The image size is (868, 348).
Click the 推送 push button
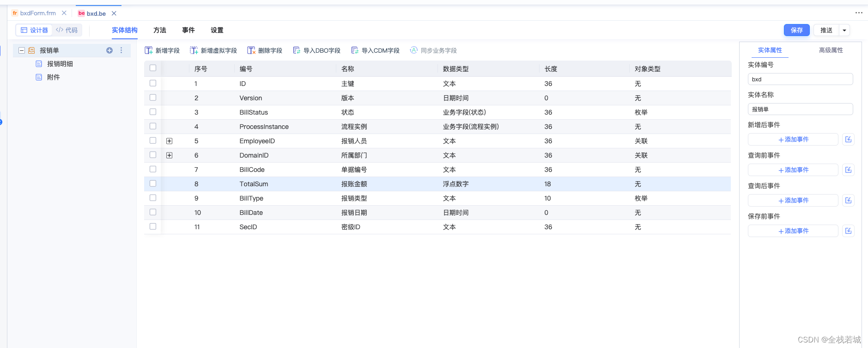826,30
